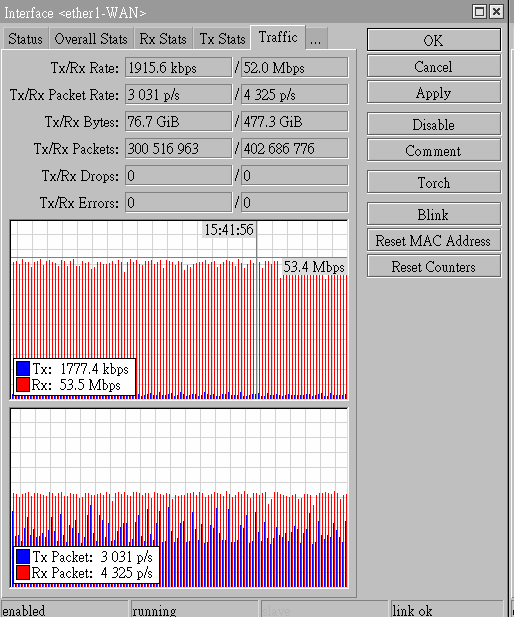Image resolution: width=514 pixels, height=617 pixels.
Task: Click the blue Tx Packet legend swatch
Action: [23, 556]
